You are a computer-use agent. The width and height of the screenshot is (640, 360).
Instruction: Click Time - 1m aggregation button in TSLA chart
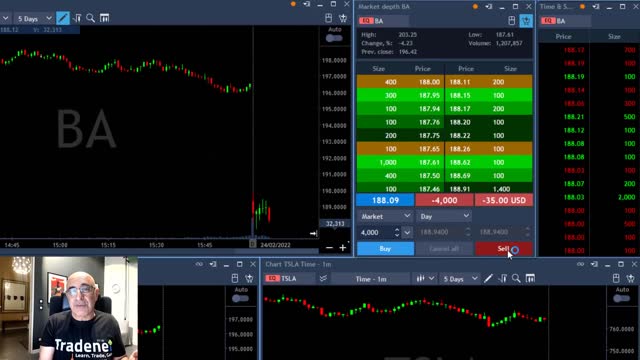[x=371, y=279]
